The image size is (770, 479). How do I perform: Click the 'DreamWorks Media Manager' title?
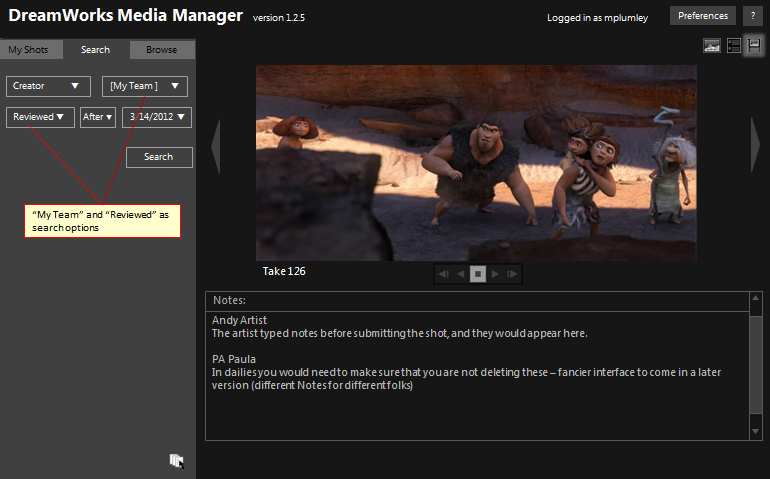126,15
